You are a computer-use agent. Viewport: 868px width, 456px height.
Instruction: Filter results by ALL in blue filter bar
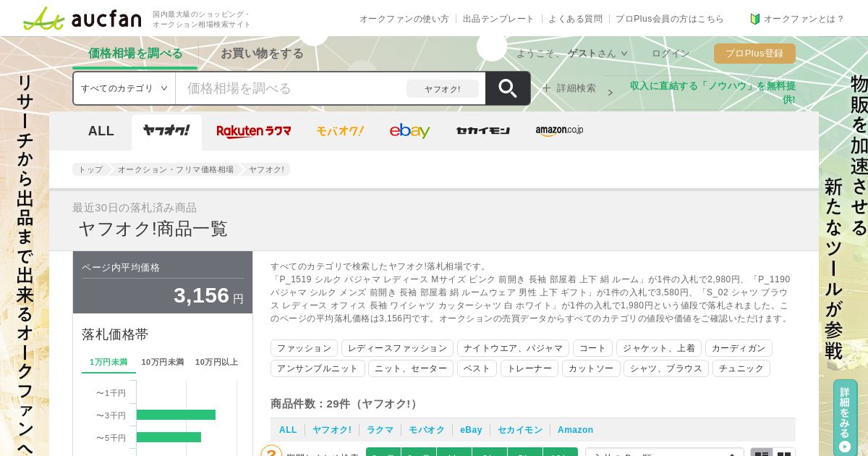coord(288,430)
